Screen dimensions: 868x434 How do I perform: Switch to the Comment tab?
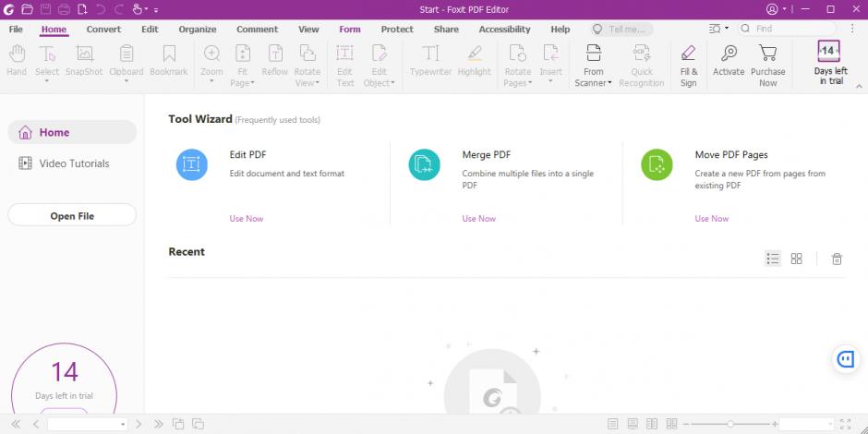point(257,30)
